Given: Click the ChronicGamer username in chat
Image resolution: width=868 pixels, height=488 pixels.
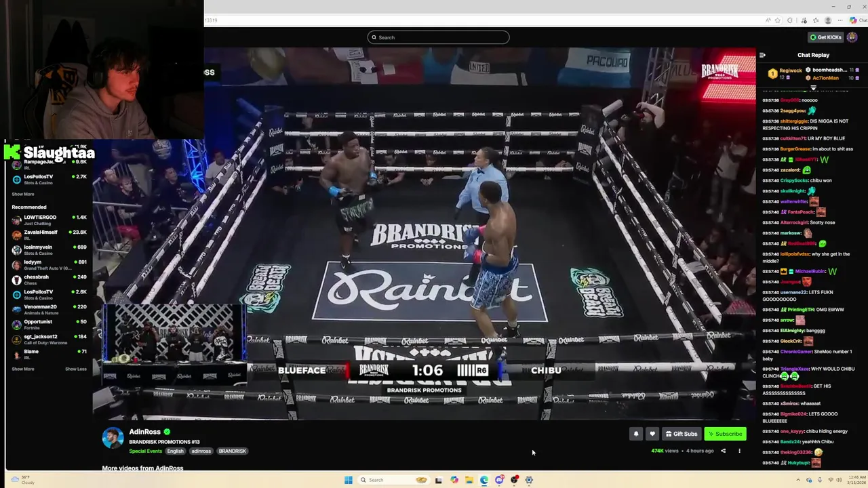Looking at the screenshot, I should coord(795,352).
